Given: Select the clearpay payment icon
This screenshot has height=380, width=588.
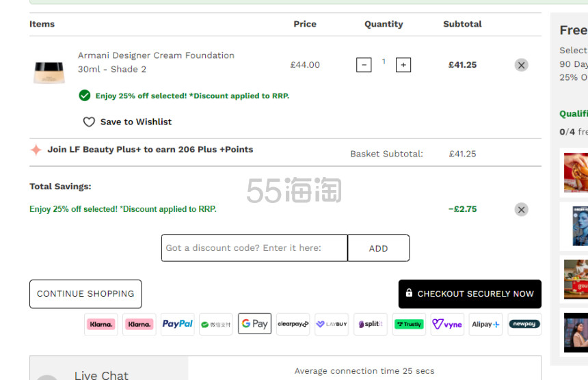Looking at the screenshot, I should click(293, 324).
